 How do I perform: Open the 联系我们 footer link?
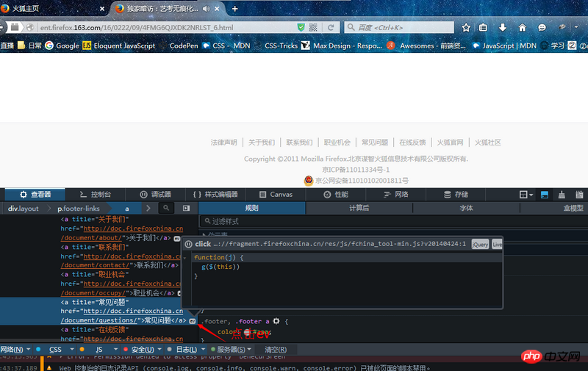pos(299,143)
